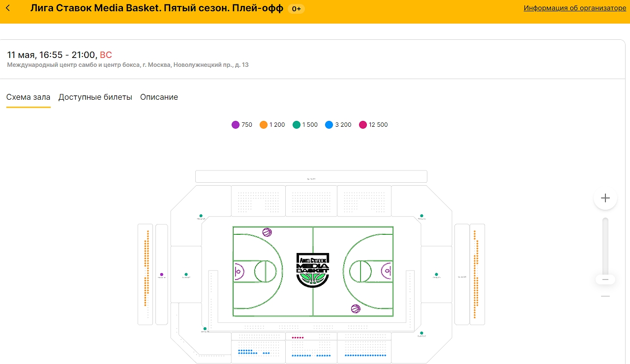Select the single purple seat on the left
The height and width of the screenshot is (364, 630).
point(161,275)
